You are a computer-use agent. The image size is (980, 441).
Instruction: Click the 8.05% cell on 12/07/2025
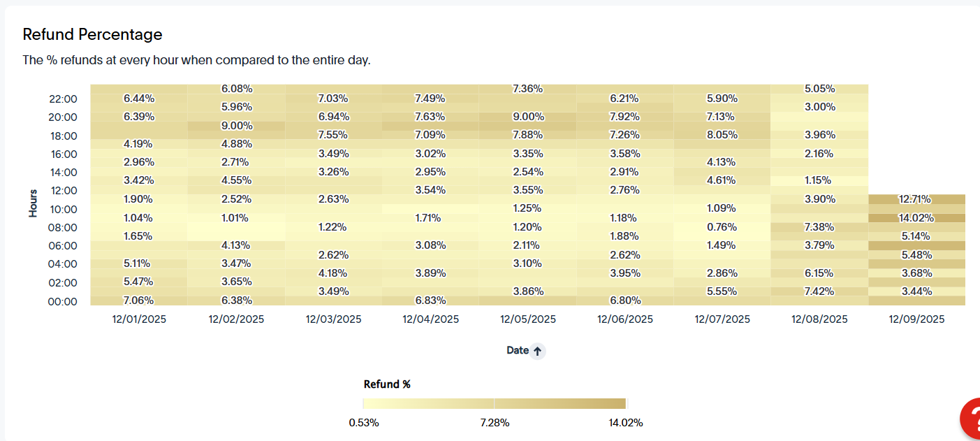pos(722,135)
